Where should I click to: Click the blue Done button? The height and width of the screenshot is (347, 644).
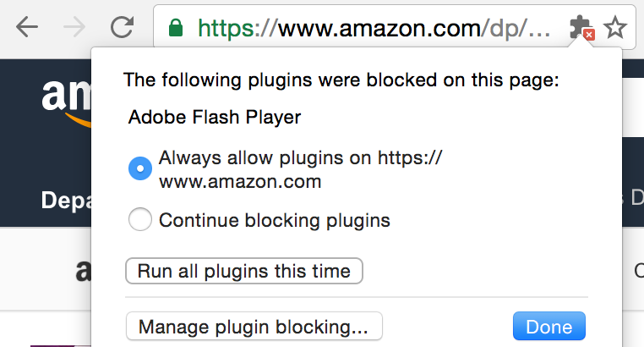click(x=548, y=326)
